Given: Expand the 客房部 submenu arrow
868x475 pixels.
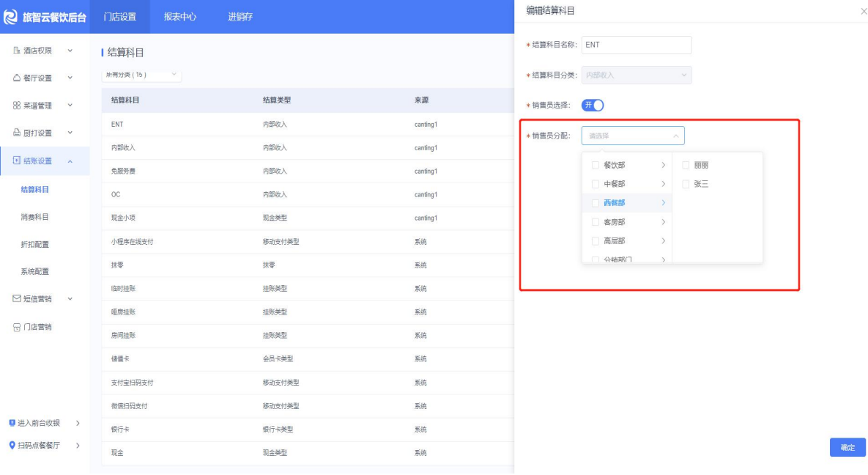Looking at the screenshot, I should [x=663, y=222].
